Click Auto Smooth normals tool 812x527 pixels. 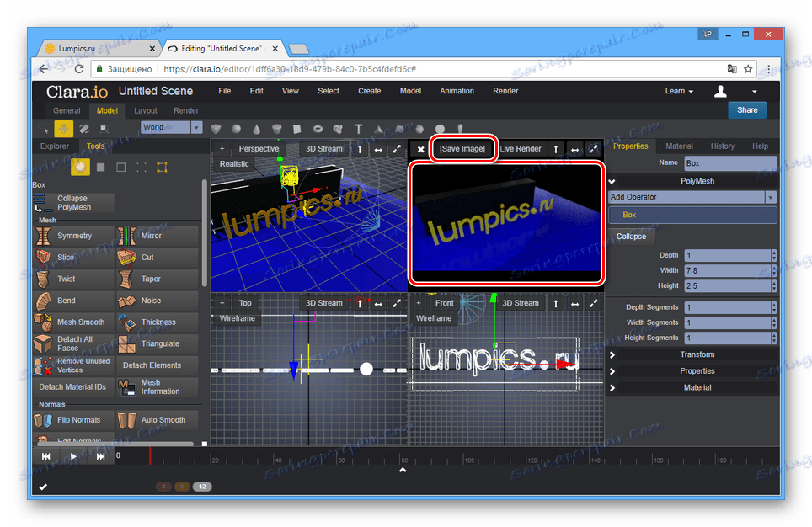tap(158, 420)
